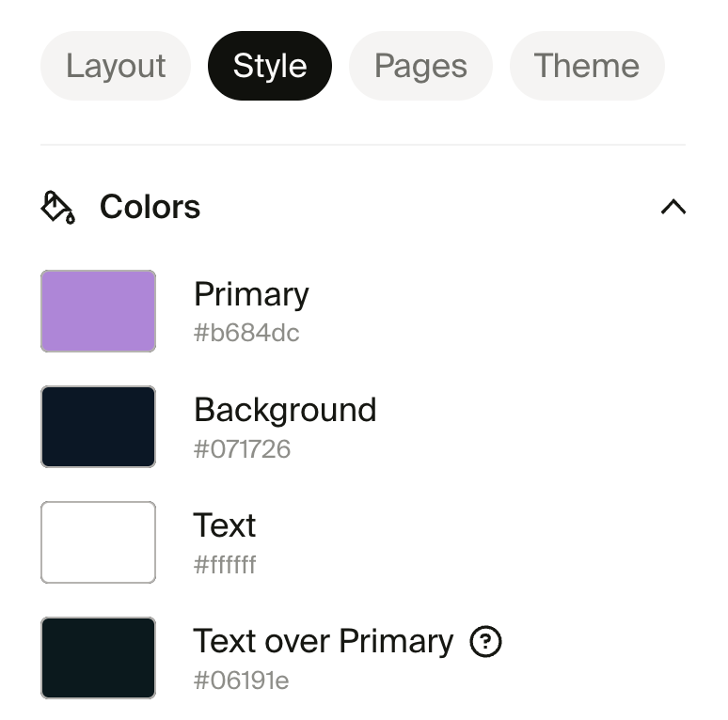Select the Style tab
This screenshot has width=728, height=720.
pyautogui.click(x=270, y=66)
